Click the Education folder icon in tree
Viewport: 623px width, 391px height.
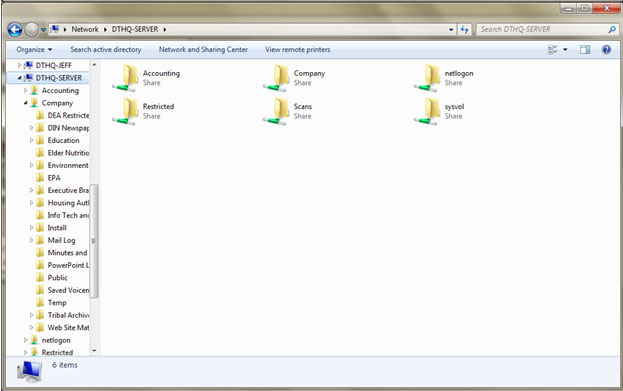(x=40, y=140)
